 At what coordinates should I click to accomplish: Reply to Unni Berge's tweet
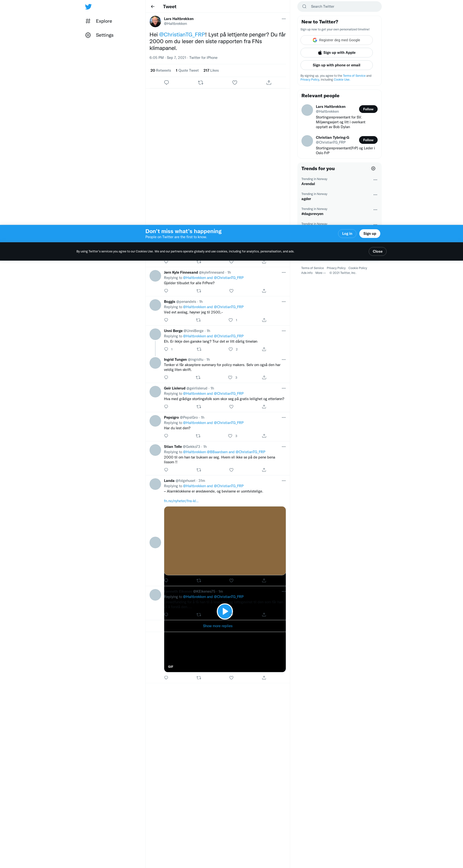[x=166, y=349]
